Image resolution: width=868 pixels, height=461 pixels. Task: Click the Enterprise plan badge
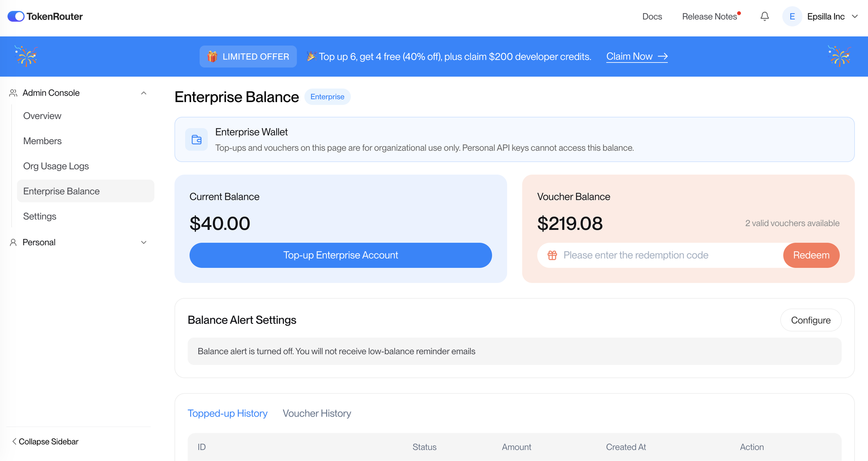[x=327, y=97]
